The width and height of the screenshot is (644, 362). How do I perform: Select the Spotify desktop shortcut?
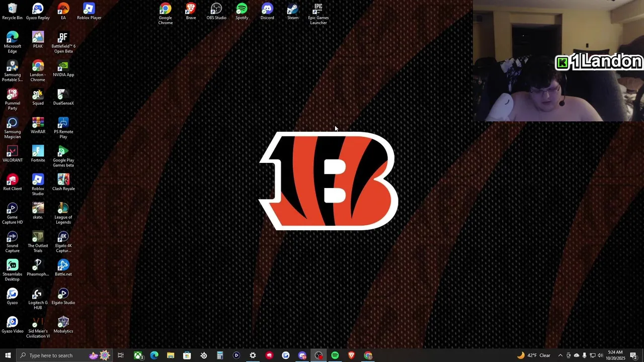pyautogui.click(x=242, y=12)
